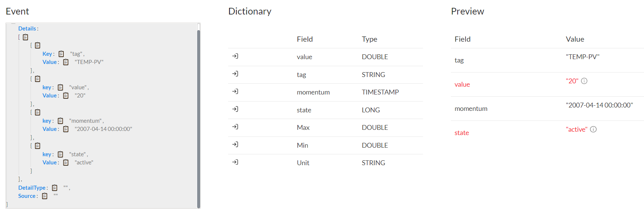Click the map arrow icon for tag field
This screenshot has height=215, width=644.
coord(235,74)
